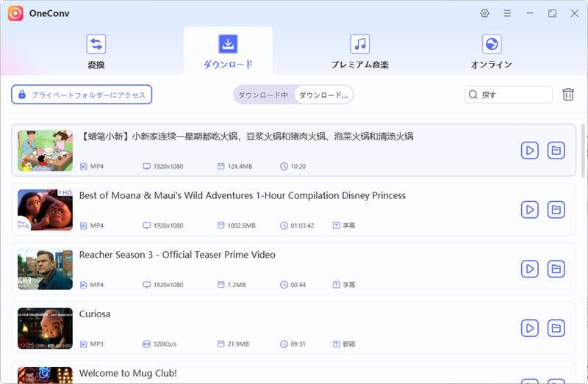This screenshot has width=588, height=384.
Task: Click the lock icon in private folder button
Action: pyautogui.click(x=22, y=95)
